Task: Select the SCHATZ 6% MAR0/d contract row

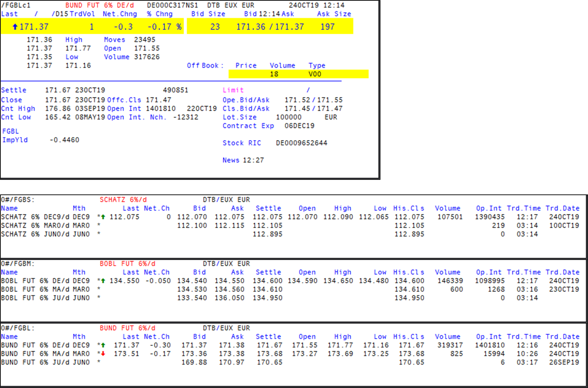Action: pos(45,225)
